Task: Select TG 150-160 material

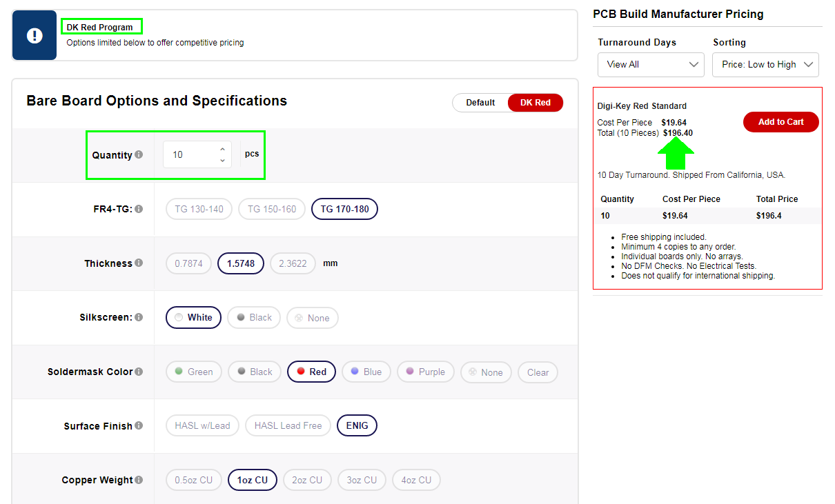Action: click(272, 209)
